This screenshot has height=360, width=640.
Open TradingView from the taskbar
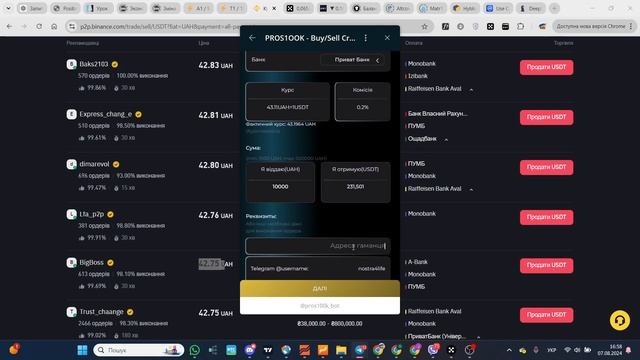click(x=268, y=350)
